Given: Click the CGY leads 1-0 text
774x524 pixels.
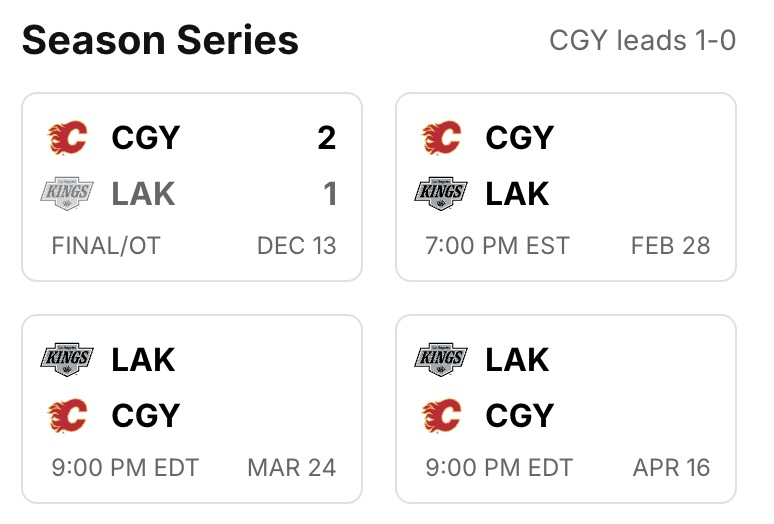Looking at the screenshot, I should tap(642, 41).
